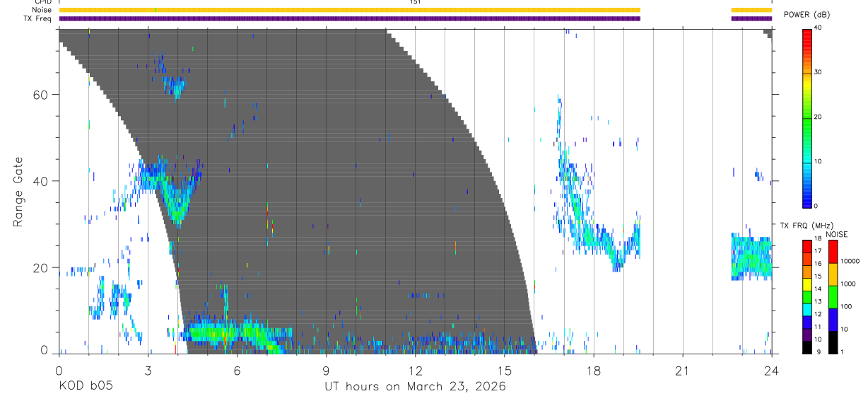Pick the red 10000 noise swatch
This screenshot has width=868, height=401.
[x=833, y=252]
